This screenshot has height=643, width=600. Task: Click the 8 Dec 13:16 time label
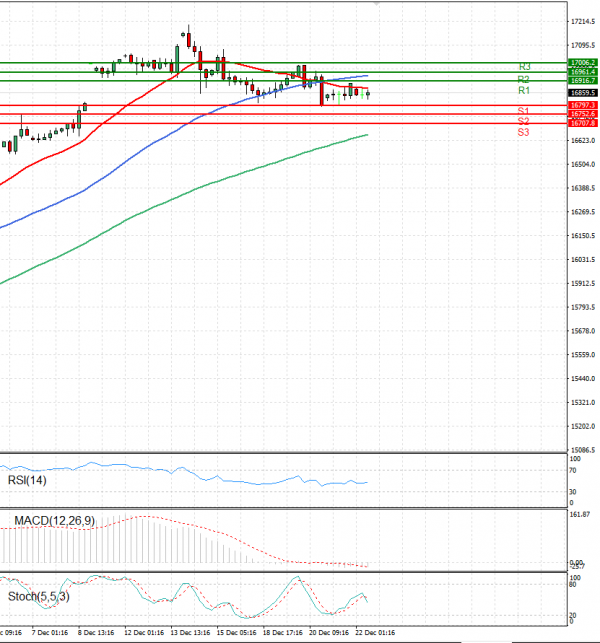pyautogui.click(x=96, y=633)
